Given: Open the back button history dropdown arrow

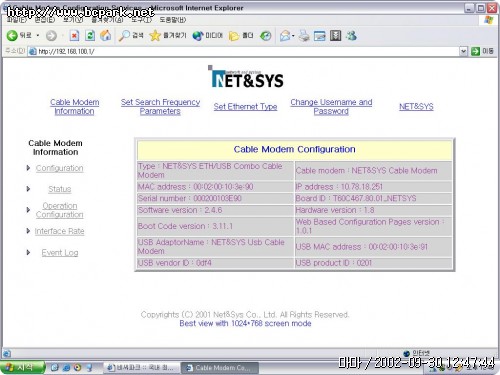Looking at the screenshot, I should (38, 35).
